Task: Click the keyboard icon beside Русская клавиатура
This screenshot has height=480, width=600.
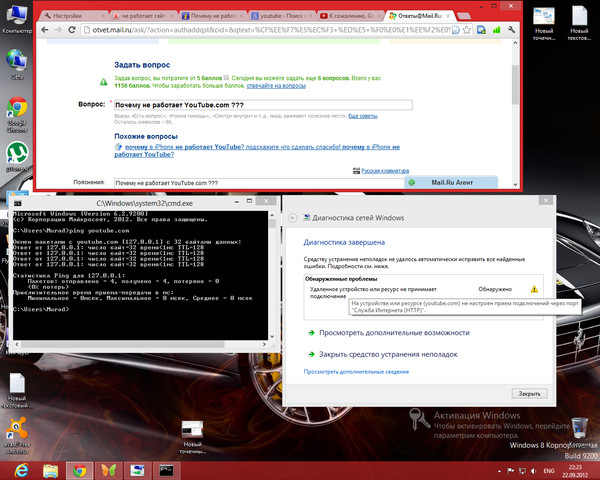Action: pos(356,171)
